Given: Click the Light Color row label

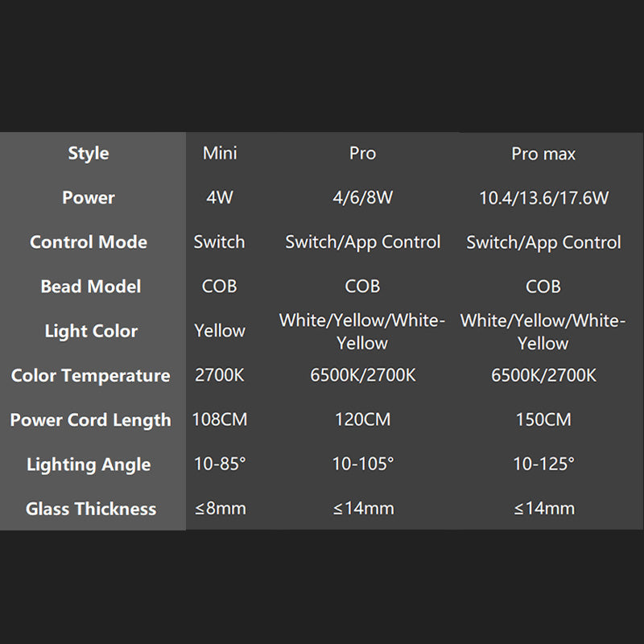Looking at the screenshot, I should click(x=91, y=331).
